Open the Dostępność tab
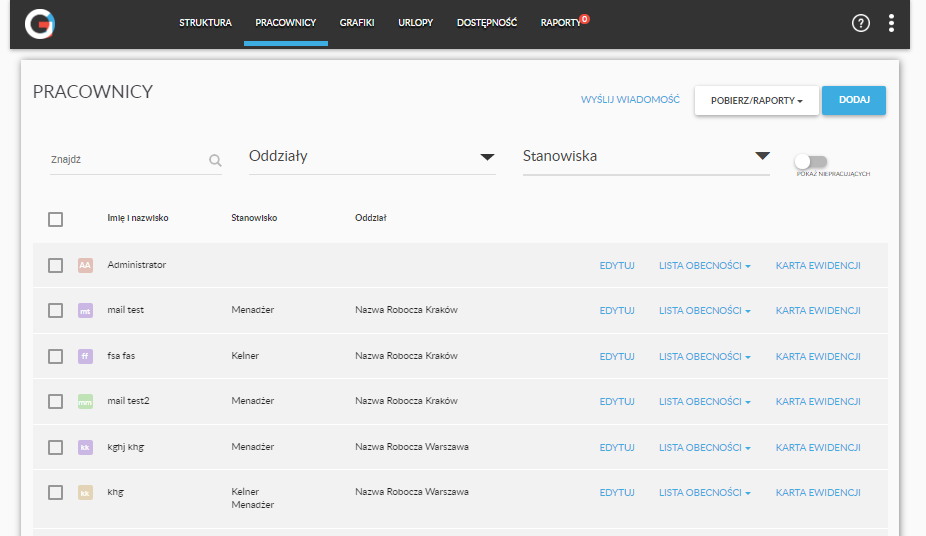Image resolution: width=926 pixels, height=536 pixels. pyautogui.click(x=487, y=23)
